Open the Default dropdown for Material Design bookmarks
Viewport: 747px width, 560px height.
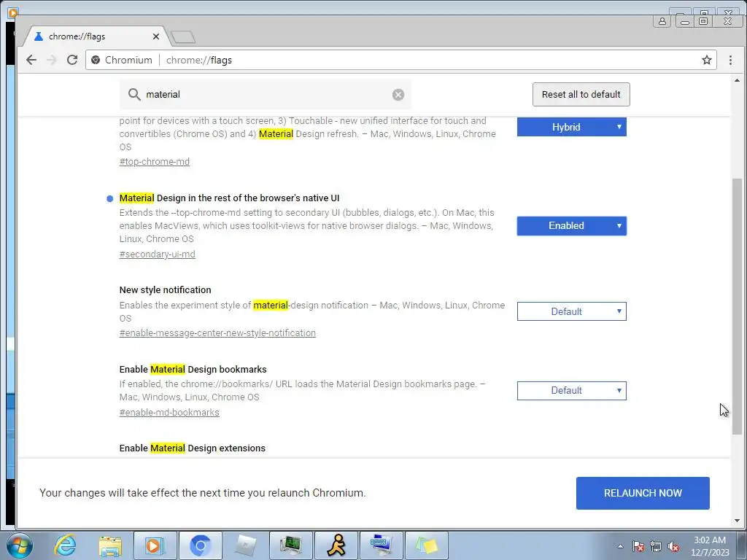(x=572, y=391)
